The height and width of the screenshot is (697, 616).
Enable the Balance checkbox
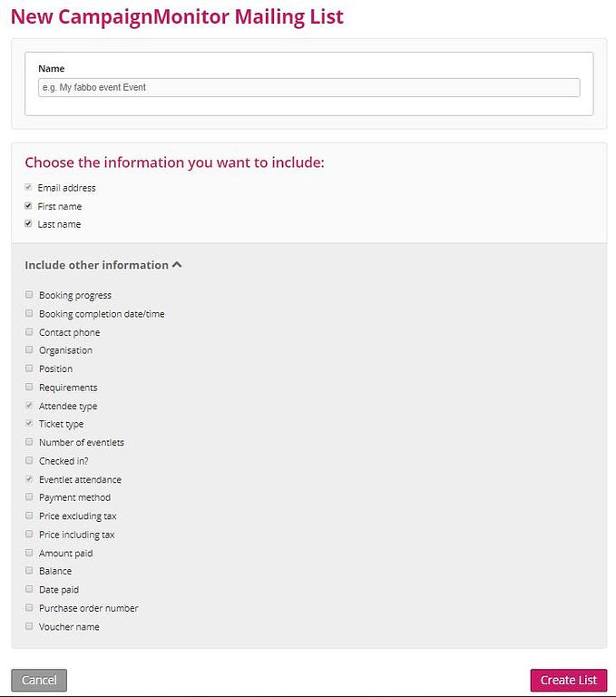[29, 570]
